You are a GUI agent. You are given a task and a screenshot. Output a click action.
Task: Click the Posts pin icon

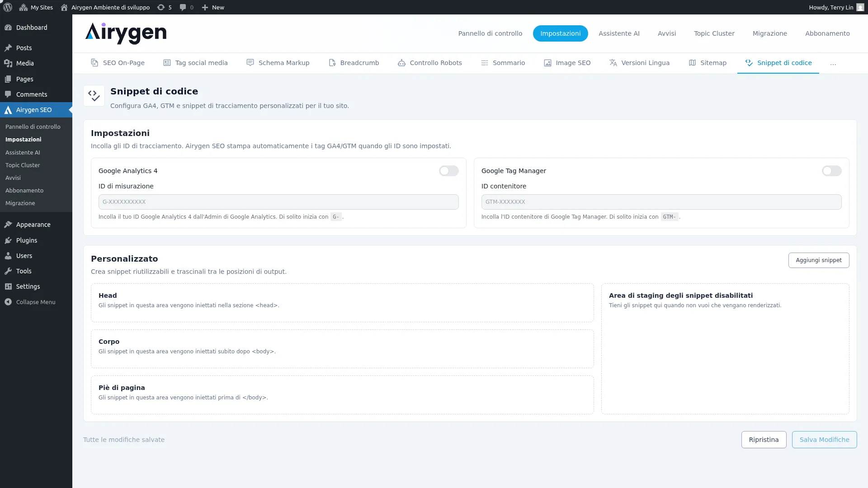click(8, 48)
